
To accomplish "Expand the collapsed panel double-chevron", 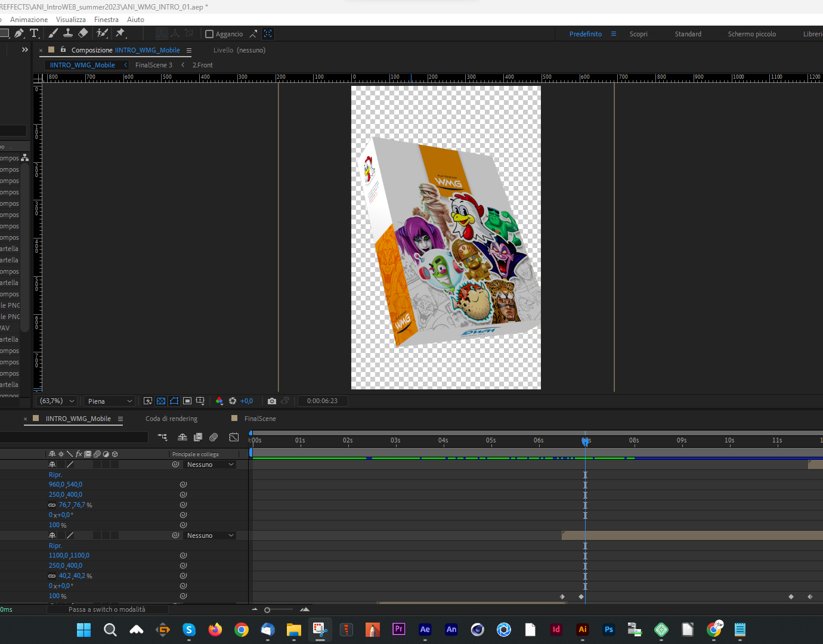I will click(24, 49).
